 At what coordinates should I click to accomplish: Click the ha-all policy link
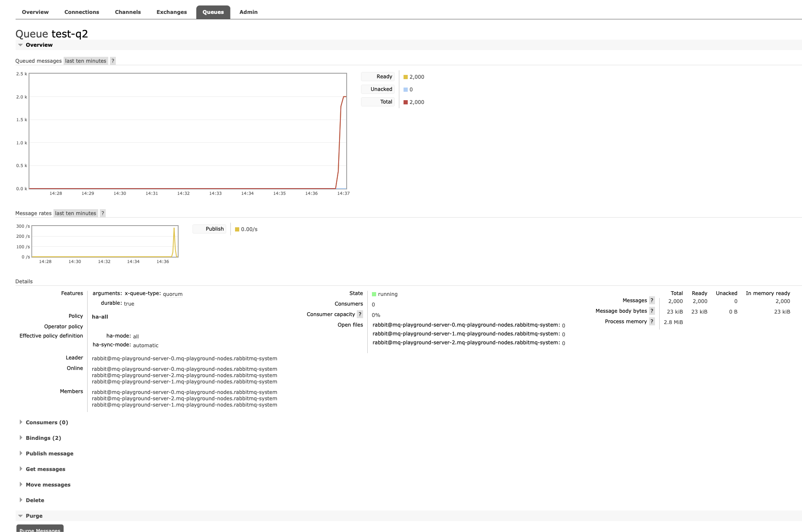click(100, 317)
